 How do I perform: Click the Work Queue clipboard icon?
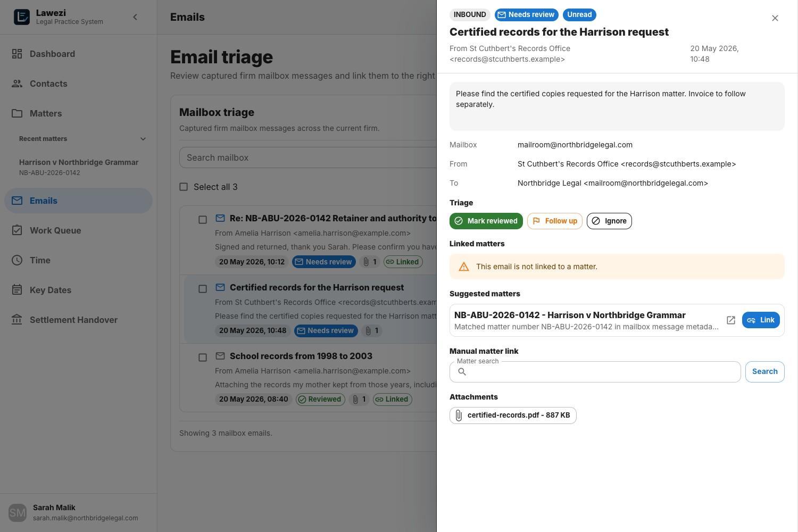click(17, 230)
